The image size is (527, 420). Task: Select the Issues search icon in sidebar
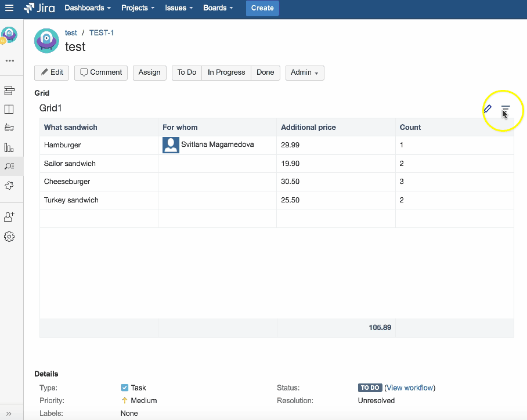(x=9, y=166)
